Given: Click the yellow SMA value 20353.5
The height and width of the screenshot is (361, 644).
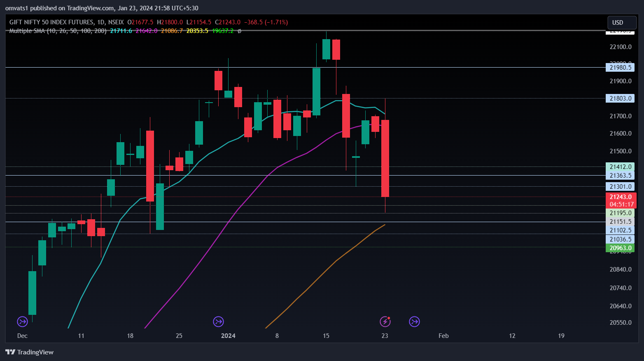Looking at the screenshot, I should pos(197,31).
